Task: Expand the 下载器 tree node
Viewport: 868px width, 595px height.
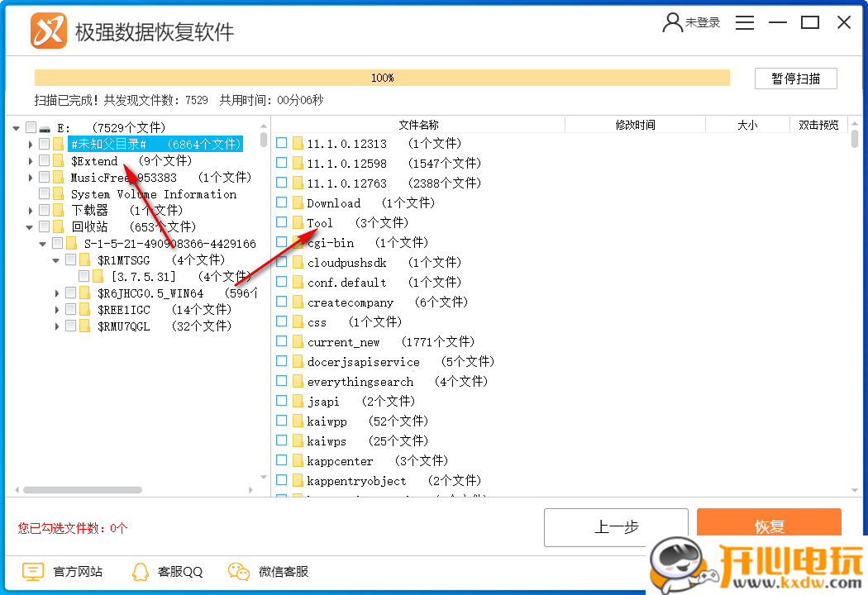Action: pos(31,211)
